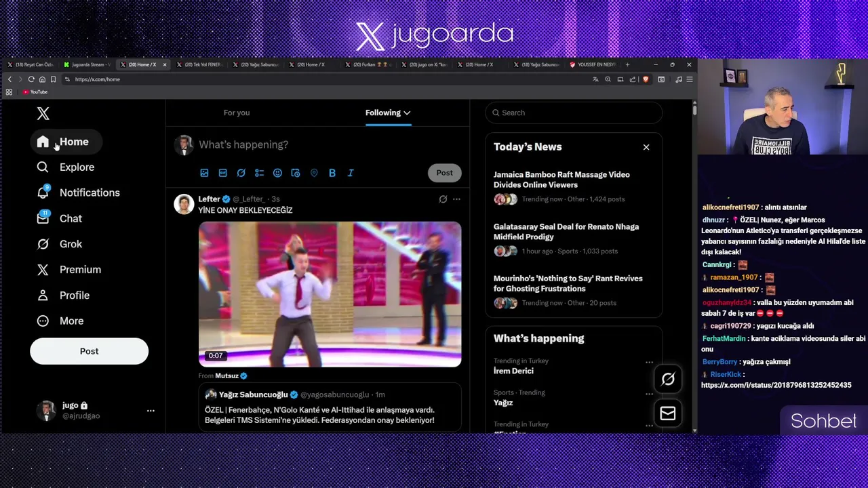Switch to the Tek Yol FENER tab
The image size is (868, 488).
tap(201, 65)
